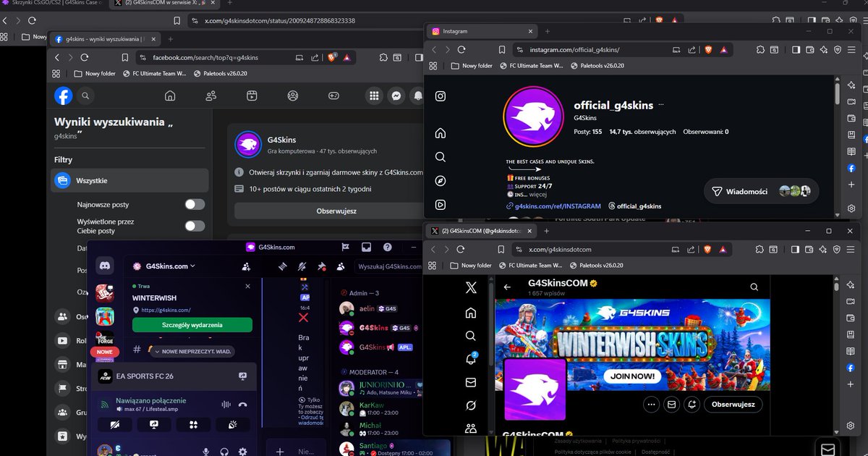Expand więcej in Instagram bio
868x456 pixels.
[537, 194]
